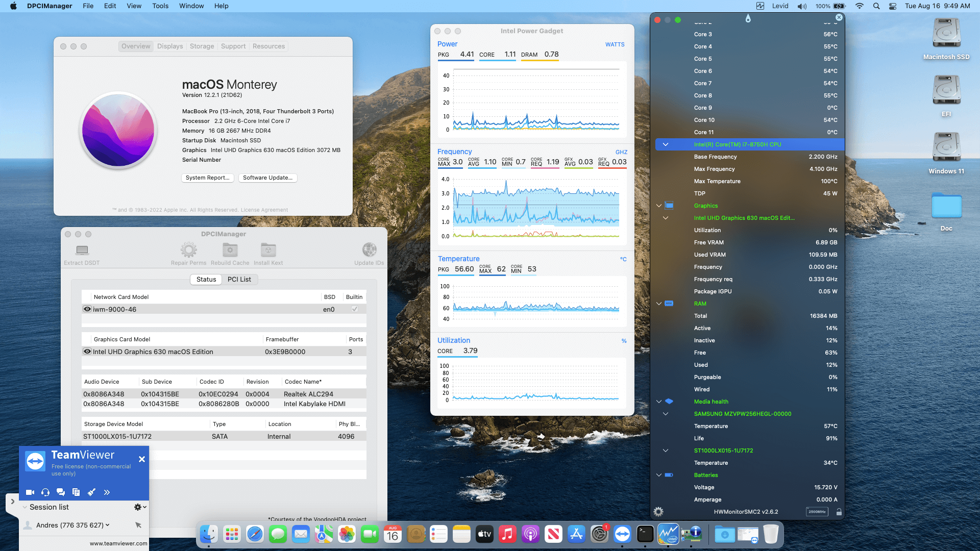Open the Window menu in menu bar
Screen dimensions: 980x551
pos(191,6)
